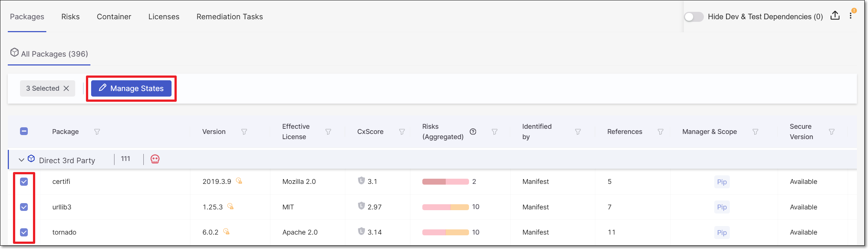Open the CxScore column filter

tap(402, 132)
